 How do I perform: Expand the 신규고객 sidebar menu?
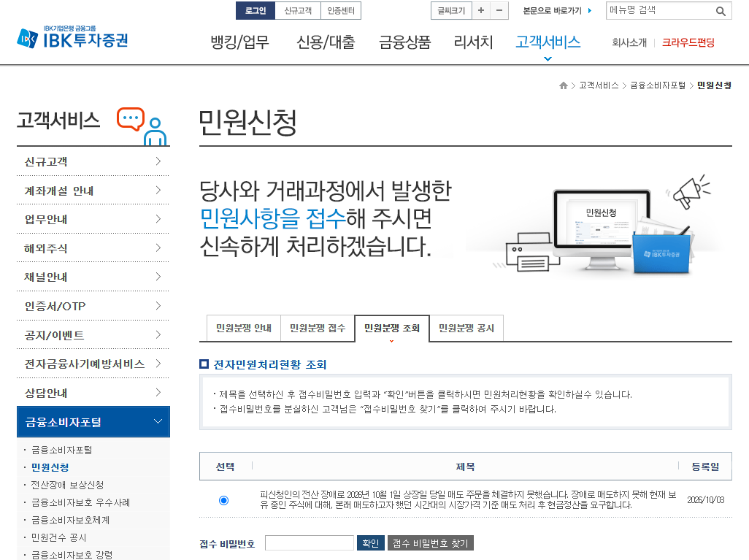pyautogui.click(x=93, y=161)
